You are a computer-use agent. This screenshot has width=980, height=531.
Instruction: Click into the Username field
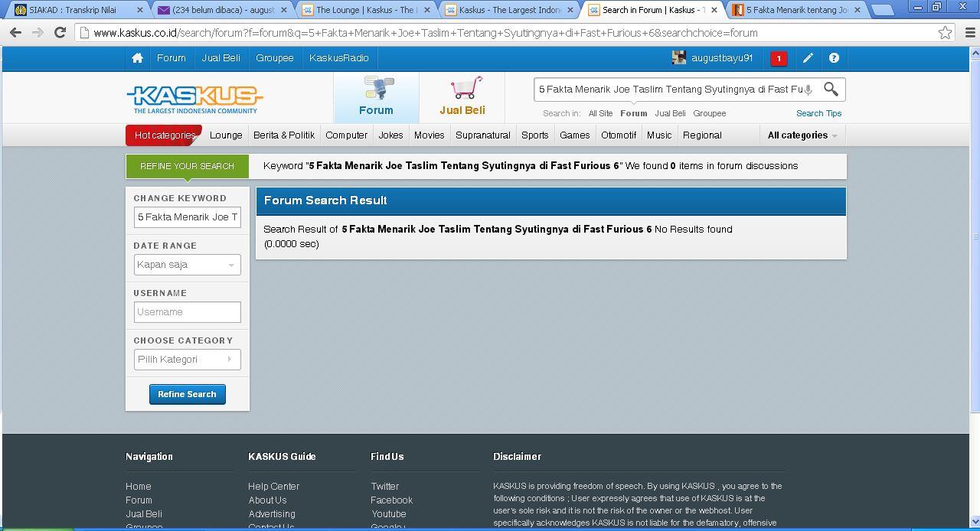[x=187, y=312]
